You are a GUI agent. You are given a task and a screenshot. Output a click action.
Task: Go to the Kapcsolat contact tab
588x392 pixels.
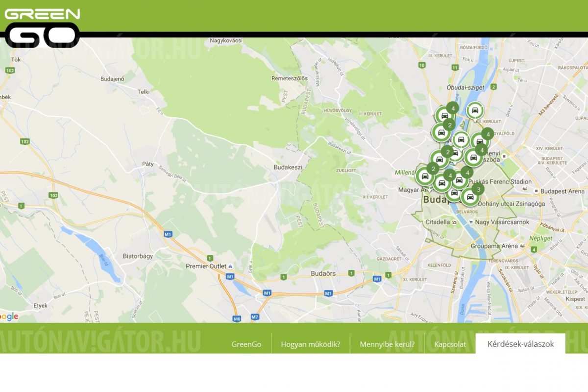pyautogui.click(x=449, y=344)
